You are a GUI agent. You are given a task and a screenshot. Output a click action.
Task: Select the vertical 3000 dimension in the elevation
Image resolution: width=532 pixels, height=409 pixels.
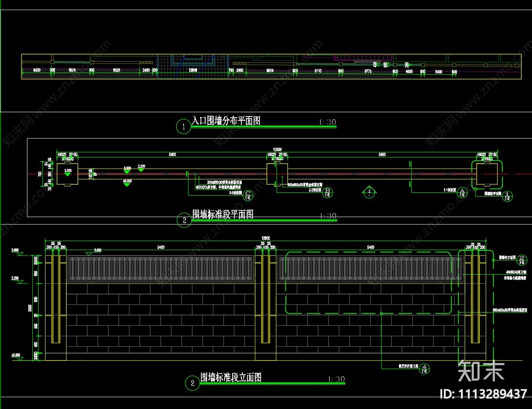[30, 308]
